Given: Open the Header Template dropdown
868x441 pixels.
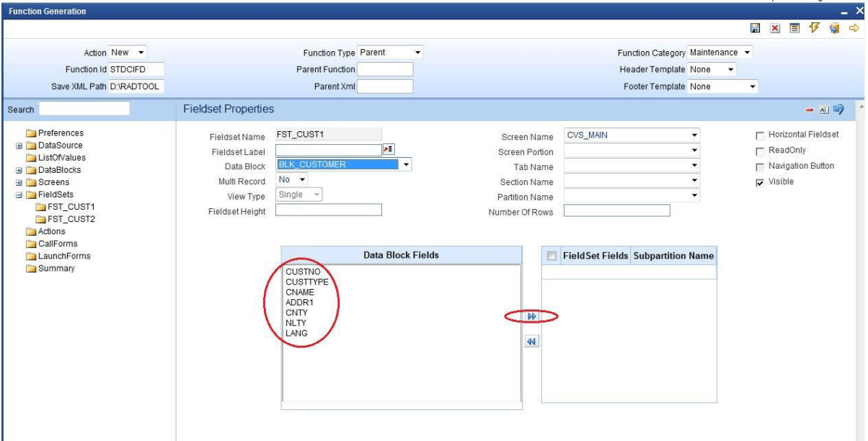Looking at the screenshot, I should (x=712, y=70).
